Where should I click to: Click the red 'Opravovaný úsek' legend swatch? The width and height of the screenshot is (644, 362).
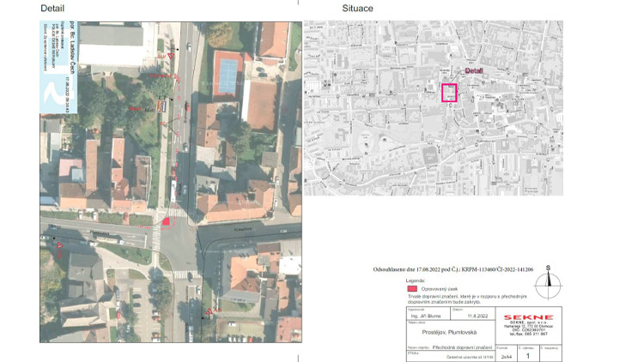tap(413, 290)
